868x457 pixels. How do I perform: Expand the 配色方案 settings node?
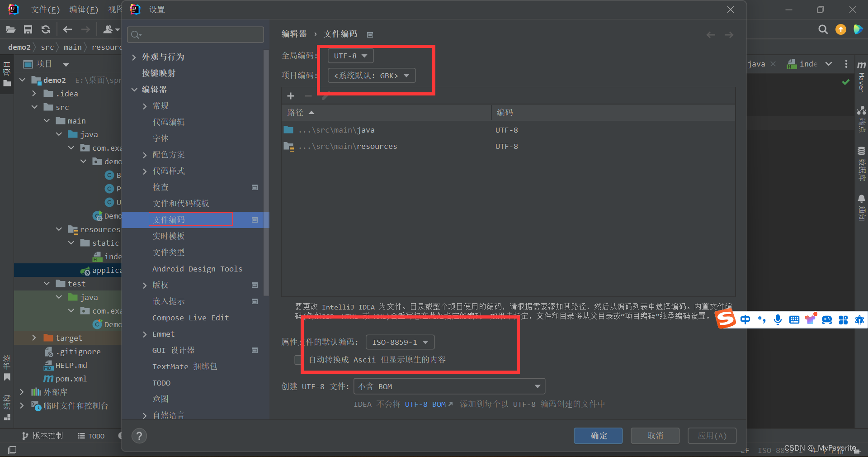coord(145,155)
